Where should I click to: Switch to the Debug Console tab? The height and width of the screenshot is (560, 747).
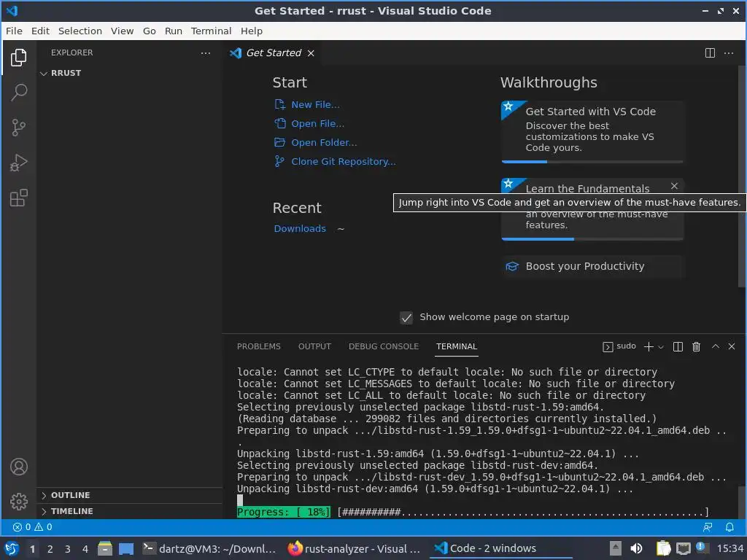(x=384, y=346)
